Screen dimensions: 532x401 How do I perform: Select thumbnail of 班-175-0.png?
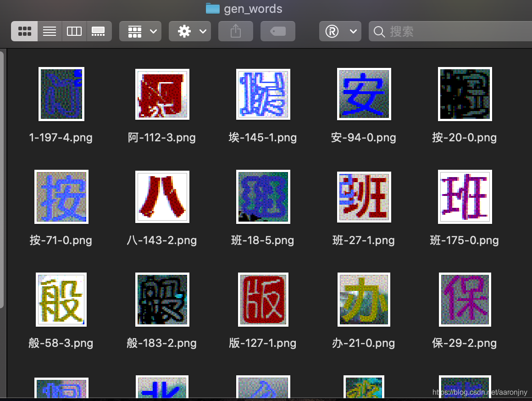coord(465,197)
